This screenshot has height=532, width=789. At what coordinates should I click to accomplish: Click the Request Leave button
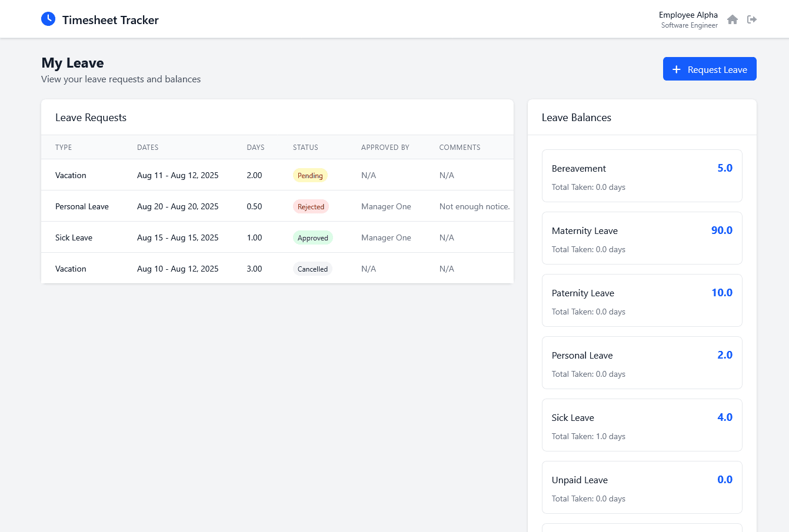point(710,69)
